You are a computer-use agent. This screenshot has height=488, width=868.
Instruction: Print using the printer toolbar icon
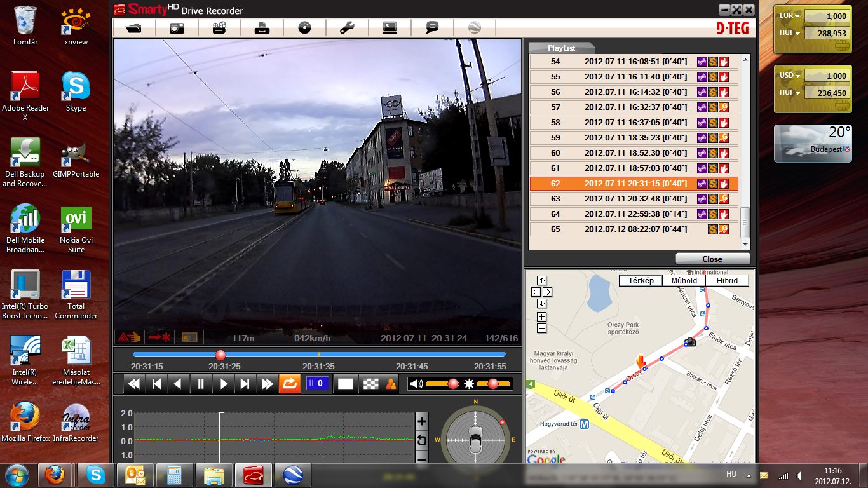tap(262, 28)
